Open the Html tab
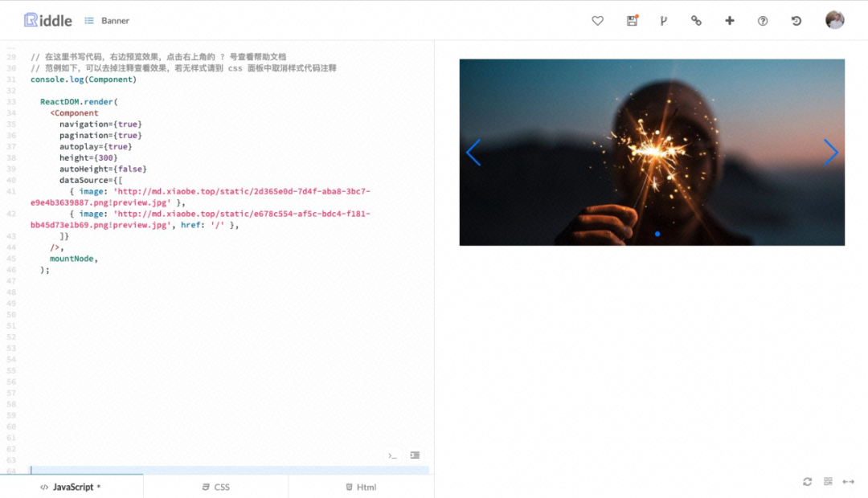Viewport: 868px width, 498px height. 361,487
